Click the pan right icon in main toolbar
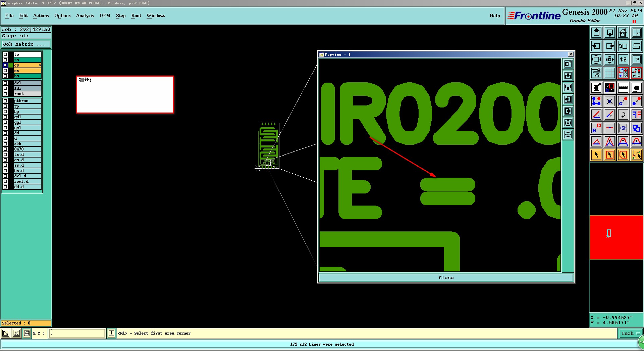This screenshot has height=351, width=644. pos(610,46)
